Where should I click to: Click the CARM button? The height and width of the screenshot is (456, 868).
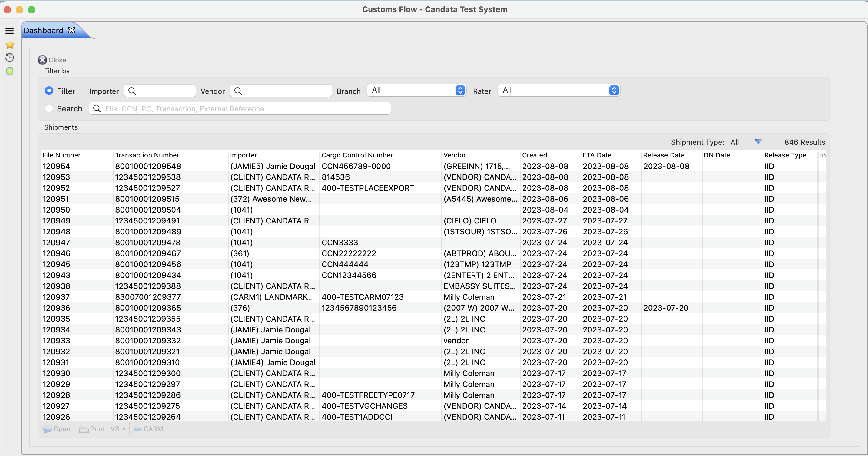[149, 429]
